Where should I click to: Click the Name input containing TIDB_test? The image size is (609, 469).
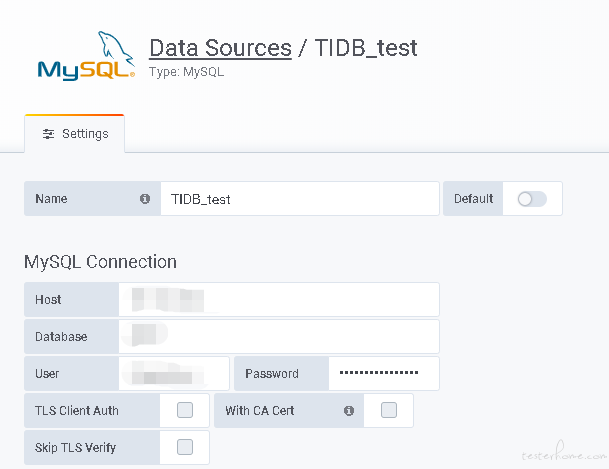click(300, 199)
